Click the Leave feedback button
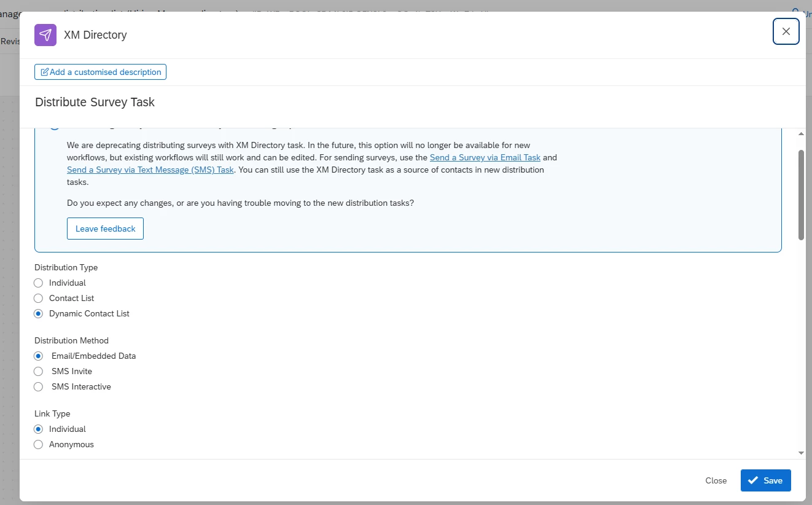 click(105, 229)
